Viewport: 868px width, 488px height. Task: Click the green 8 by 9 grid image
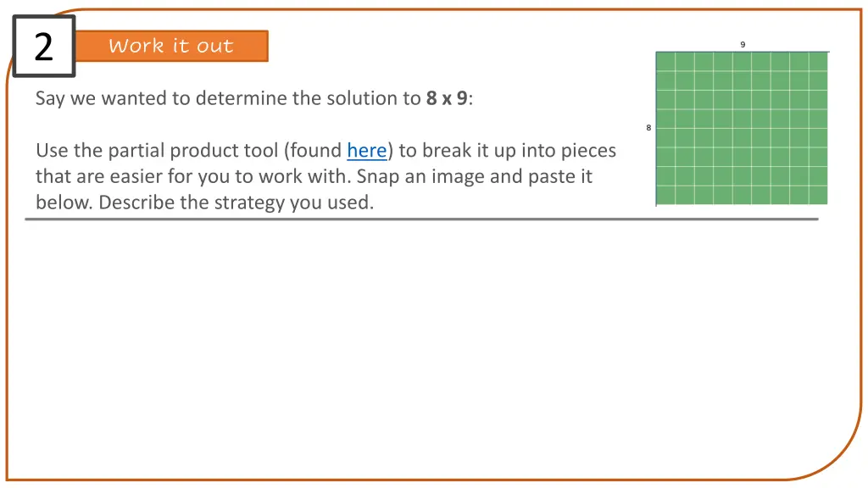pyautogui.click(x=742, y=128)
